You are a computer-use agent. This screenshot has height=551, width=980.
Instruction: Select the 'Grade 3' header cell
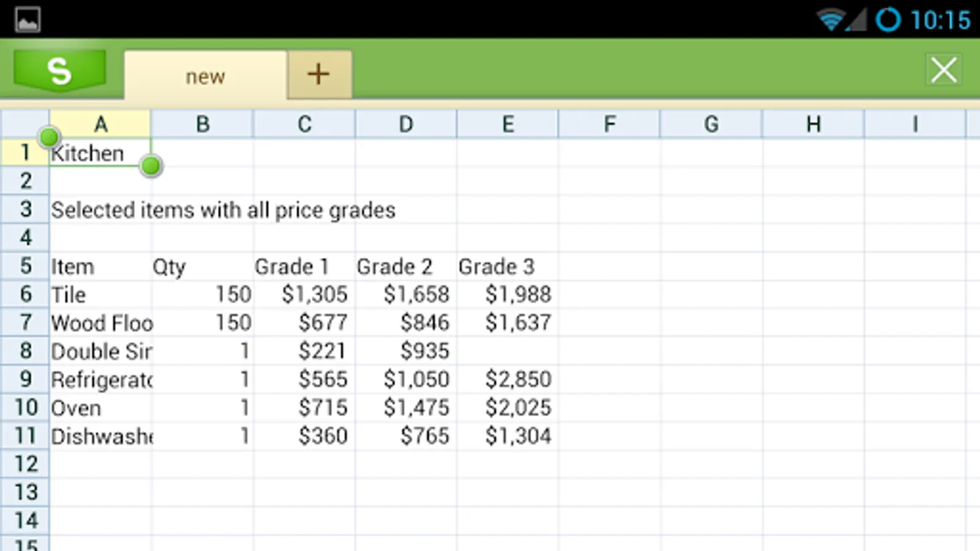coord(508,266)
